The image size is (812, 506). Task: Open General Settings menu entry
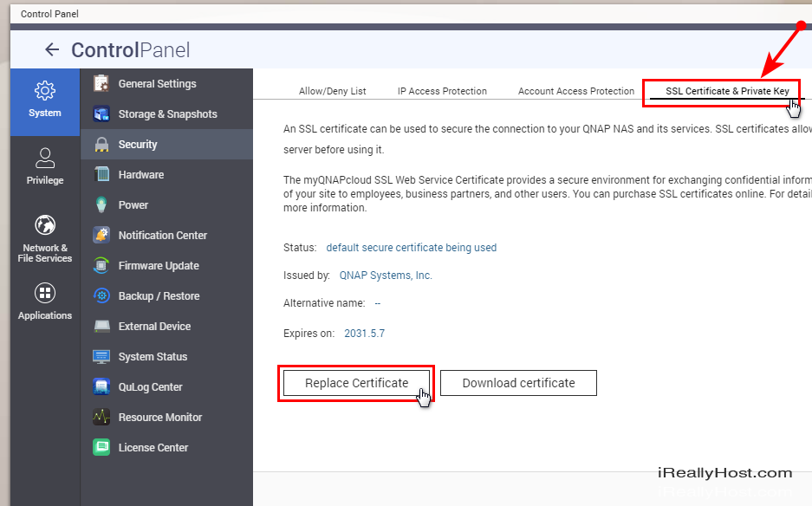click(158, 84)
